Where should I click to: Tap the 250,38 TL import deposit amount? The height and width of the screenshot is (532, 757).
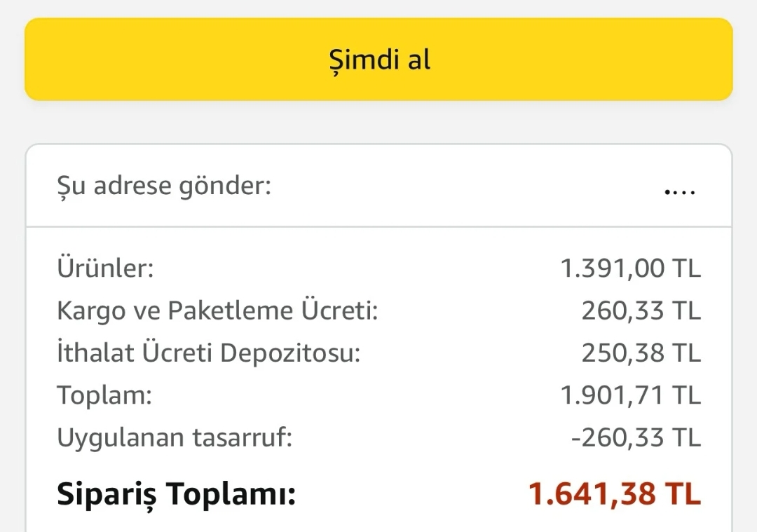click(x=641, y=353)
